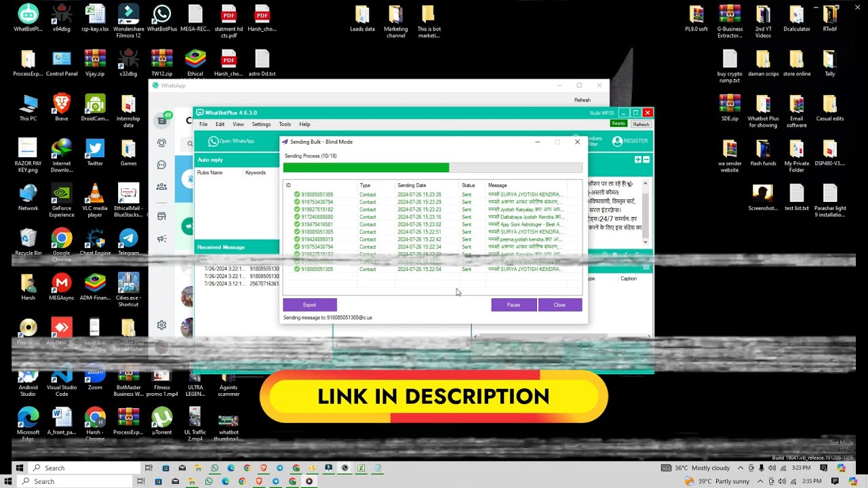Open View menu in WhatBotPlus
Viewport: 868px width, 488px height.
pos(239,124)
